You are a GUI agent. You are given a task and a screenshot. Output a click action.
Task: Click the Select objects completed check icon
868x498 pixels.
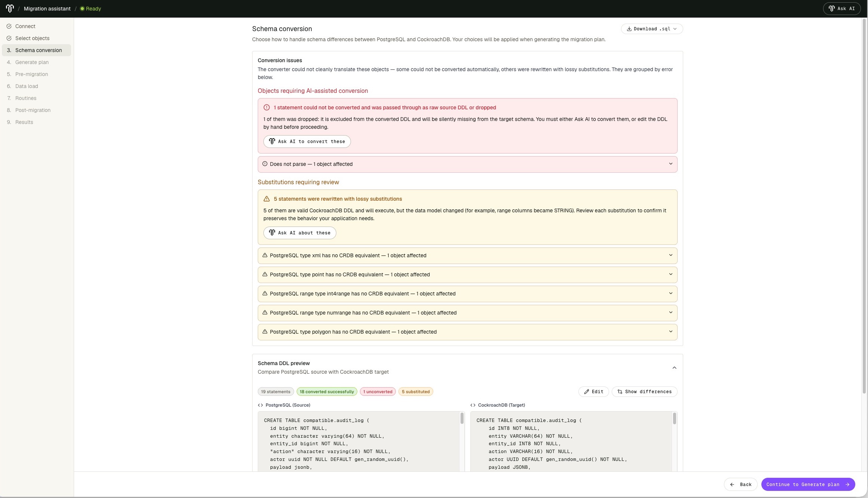[x=9, y=38]
